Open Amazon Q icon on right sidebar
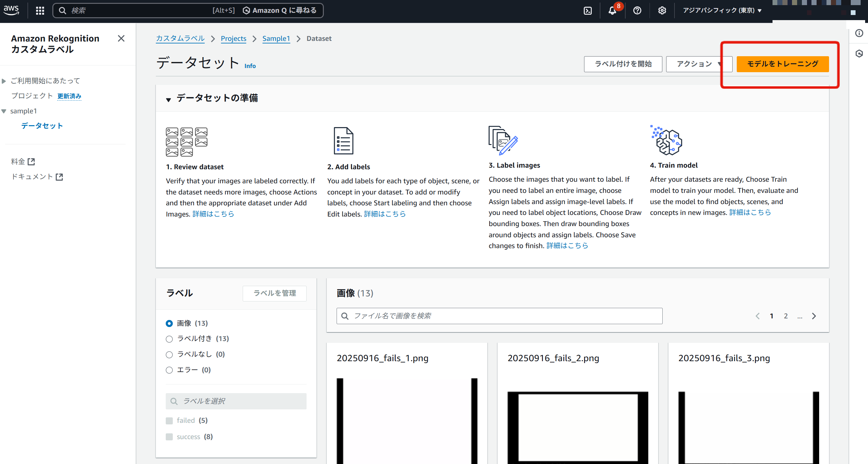868x464 pixels. (859, 54)
